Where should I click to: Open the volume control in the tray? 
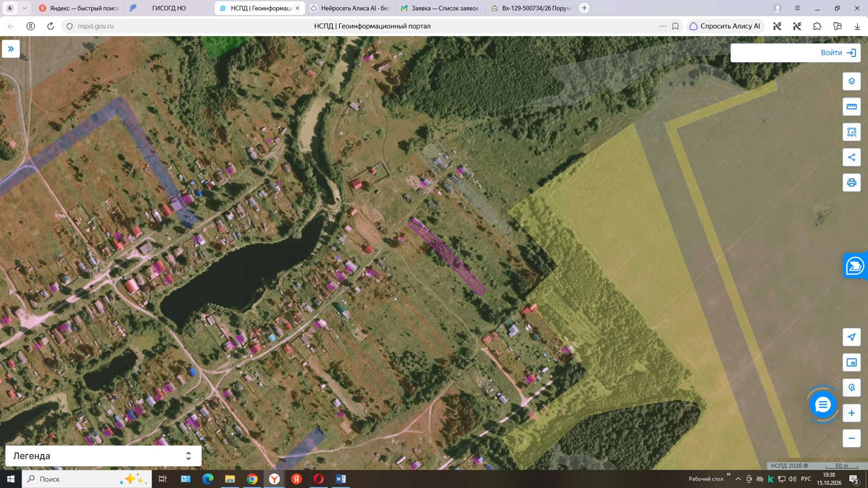click(x=793, y=479)
